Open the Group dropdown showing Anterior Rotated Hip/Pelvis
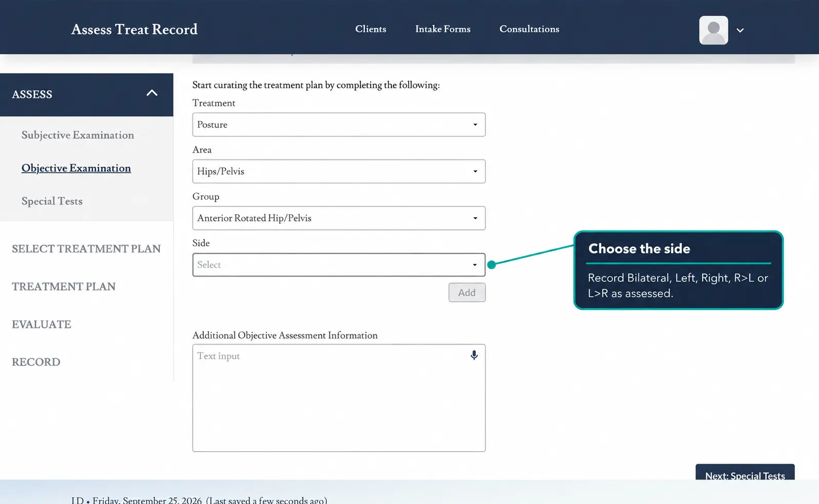Screen dimensions: 819x504 [339, 218]
